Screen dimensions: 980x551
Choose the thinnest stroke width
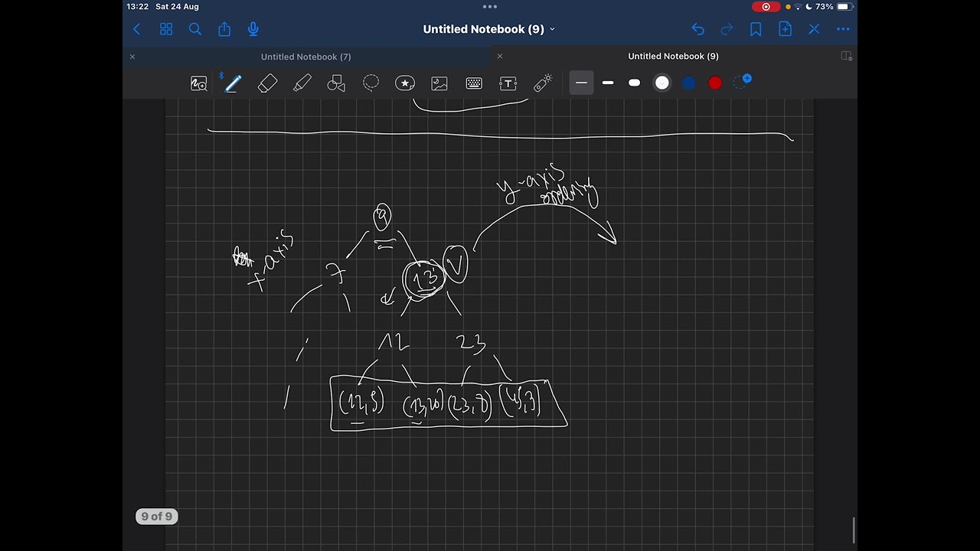click(581, 83)
